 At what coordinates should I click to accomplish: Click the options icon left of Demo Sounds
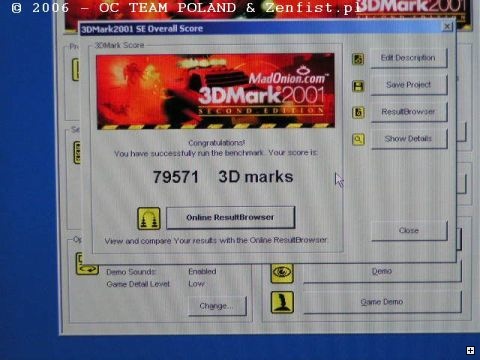(x=87, y=265)
